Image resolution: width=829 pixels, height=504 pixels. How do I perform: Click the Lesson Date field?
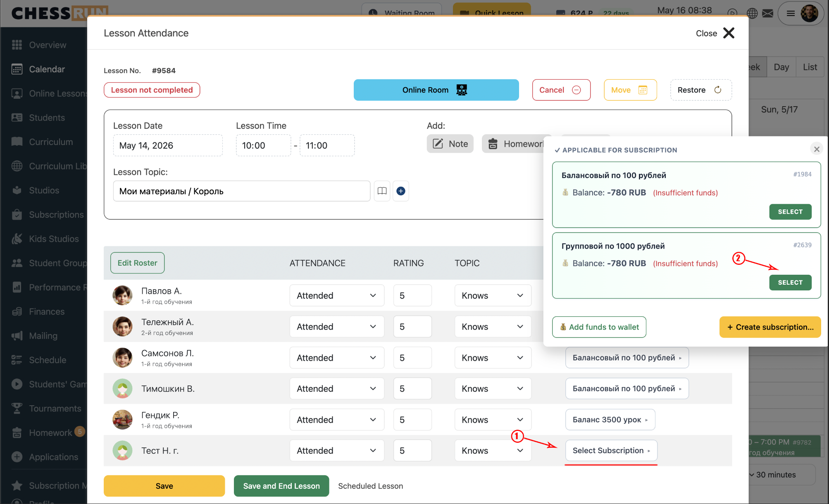tap(168, 145)
